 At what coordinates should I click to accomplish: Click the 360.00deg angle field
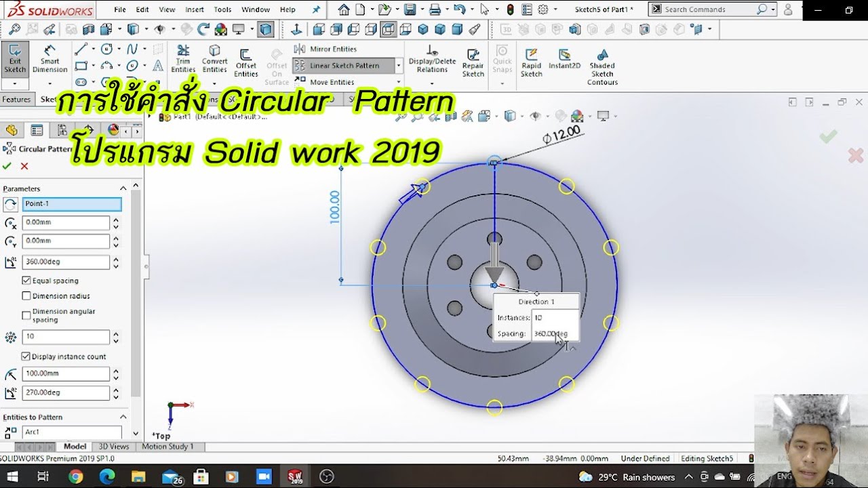[x=66, y=262]
